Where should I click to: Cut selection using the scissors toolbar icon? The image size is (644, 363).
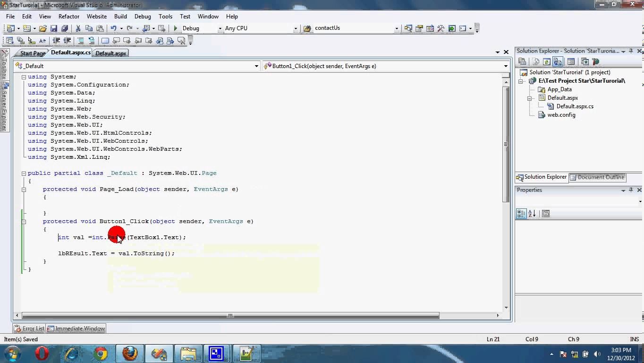pos(78,28)
